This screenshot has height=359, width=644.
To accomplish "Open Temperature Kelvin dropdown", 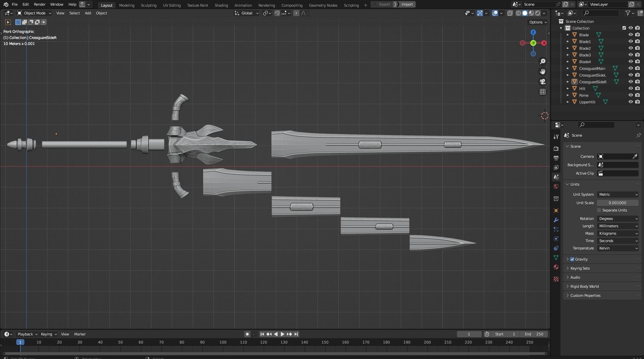I will click(618, 248).
